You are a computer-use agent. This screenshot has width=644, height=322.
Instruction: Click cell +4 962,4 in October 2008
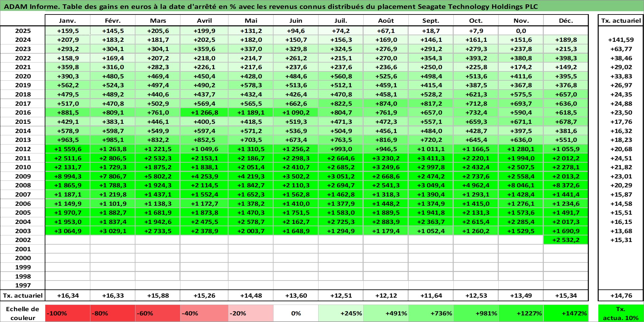coord(476,185)
